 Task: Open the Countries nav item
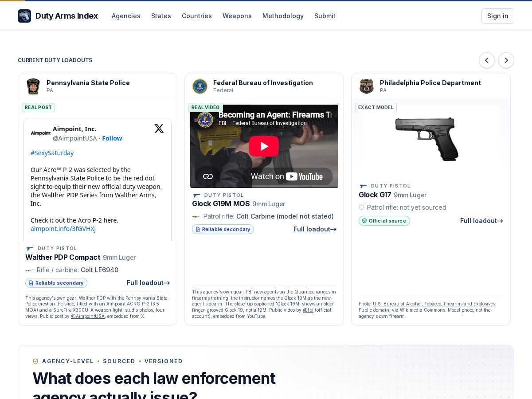197,16
